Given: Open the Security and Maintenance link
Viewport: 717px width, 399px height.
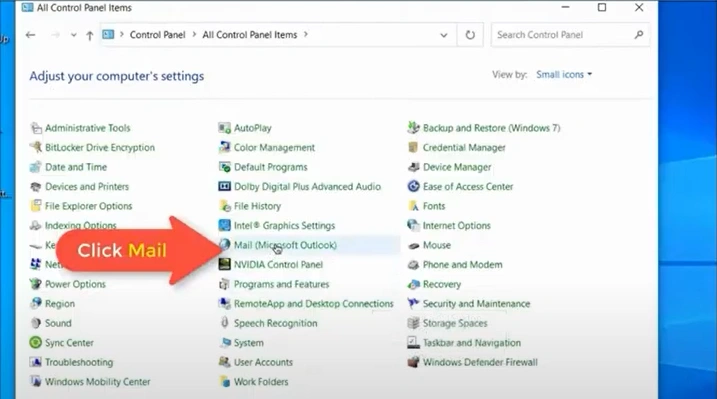Looking at the screenshot, I should (x=476, y=303).
